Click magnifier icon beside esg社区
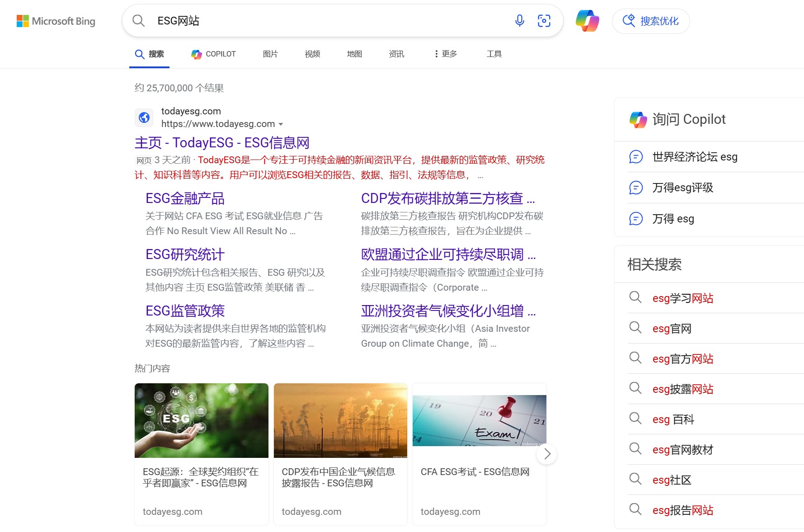 coord(635,479)
